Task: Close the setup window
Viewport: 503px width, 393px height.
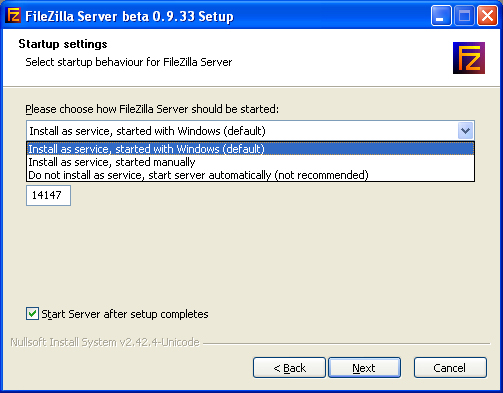Action: tap(487, 15)
